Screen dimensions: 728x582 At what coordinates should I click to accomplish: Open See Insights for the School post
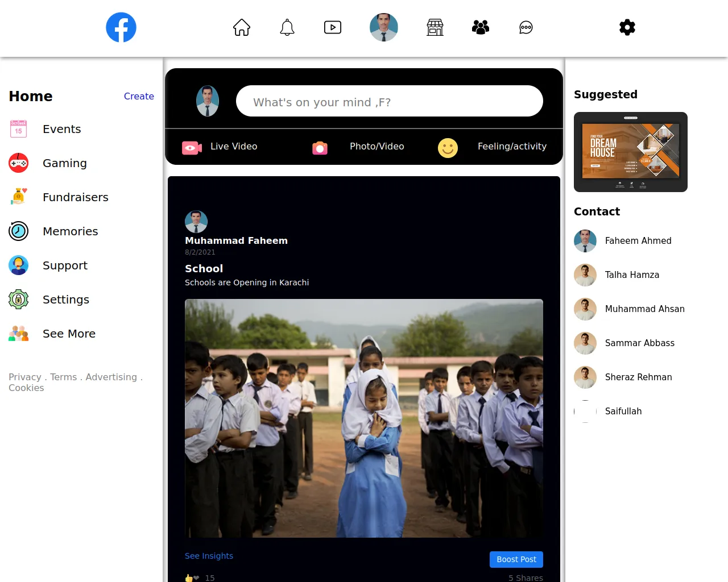(209, 555)
